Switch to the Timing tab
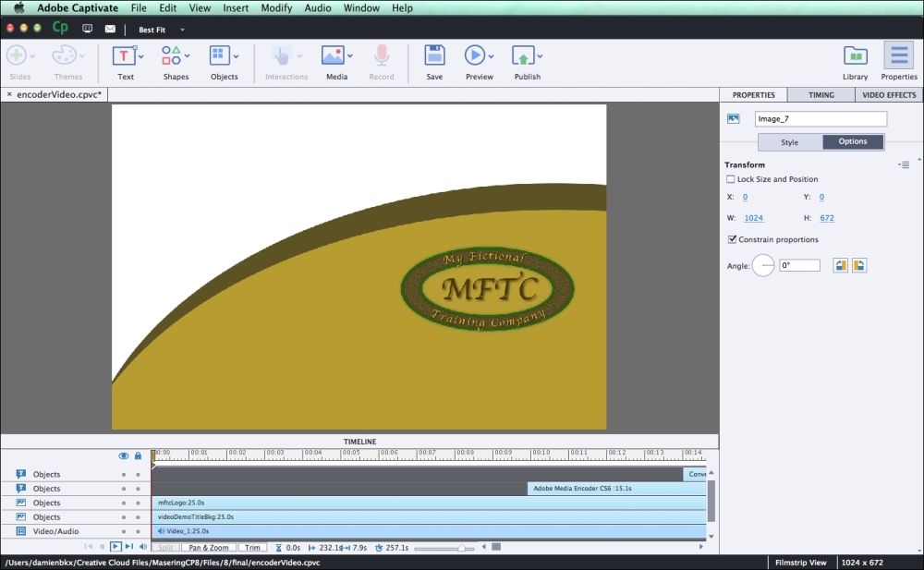The height and width of the screenshot is (570, 924). click(819, 94)
